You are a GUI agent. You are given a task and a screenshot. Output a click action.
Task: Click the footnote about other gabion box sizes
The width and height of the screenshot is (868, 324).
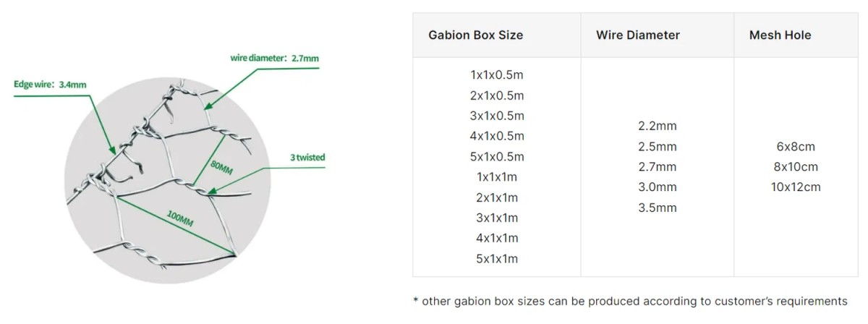pyautogui.click(x=629, y=301)
